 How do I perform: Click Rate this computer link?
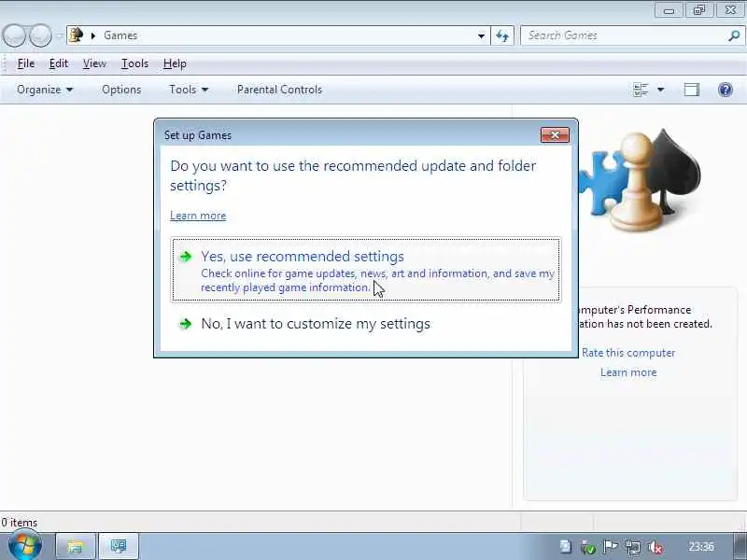[628, 353]
